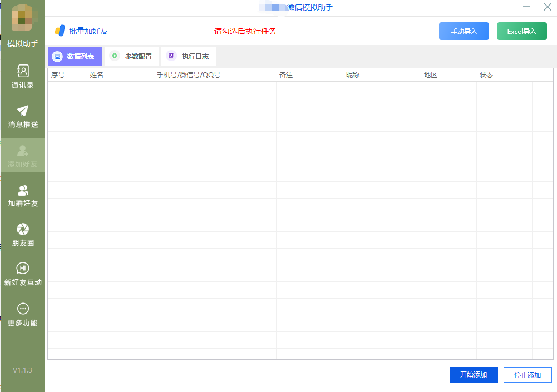The image size is (557, 392).
Task: Click the user avatar in sidebar
Action: (23, 18)
